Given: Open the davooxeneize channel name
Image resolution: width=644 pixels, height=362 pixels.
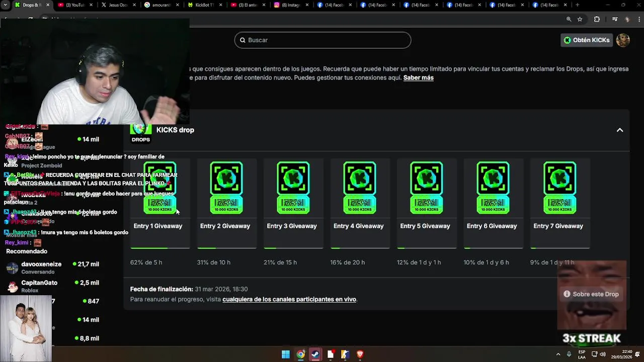Looking at the screenshot, I should pyautogui.click(x=41, y=264).
